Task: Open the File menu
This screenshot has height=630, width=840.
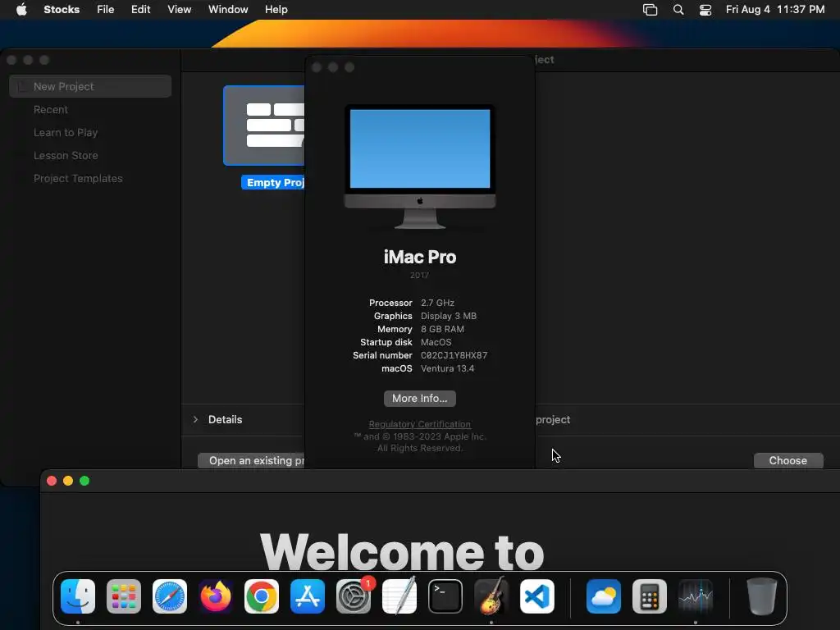Action: (x=106, y=9)
